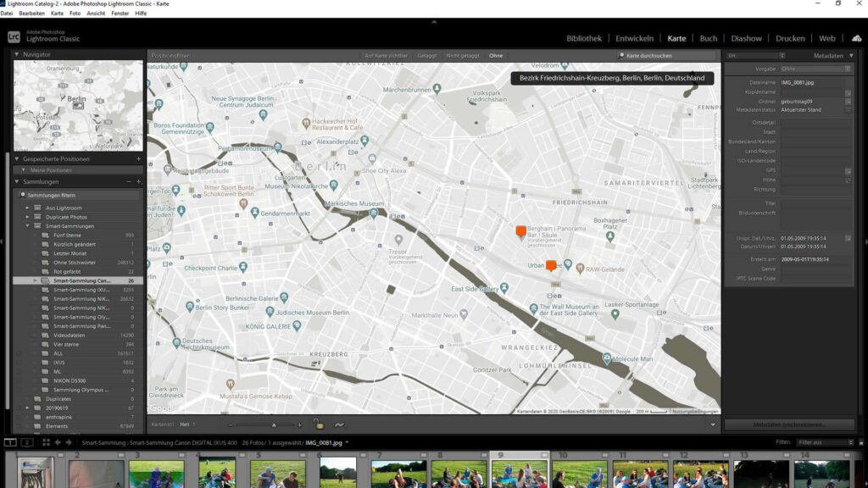Open the Vorgabe preset dropdown
This screenshot has width=868, height=488.
(815, 69)
